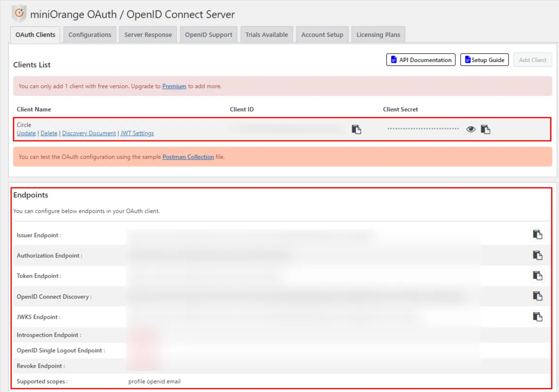Open JWT Settings for Circle

(x=137, y=133)
